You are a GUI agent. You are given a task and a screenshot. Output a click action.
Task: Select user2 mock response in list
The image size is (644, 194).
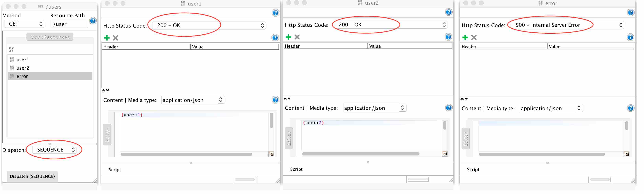point(50,68)
